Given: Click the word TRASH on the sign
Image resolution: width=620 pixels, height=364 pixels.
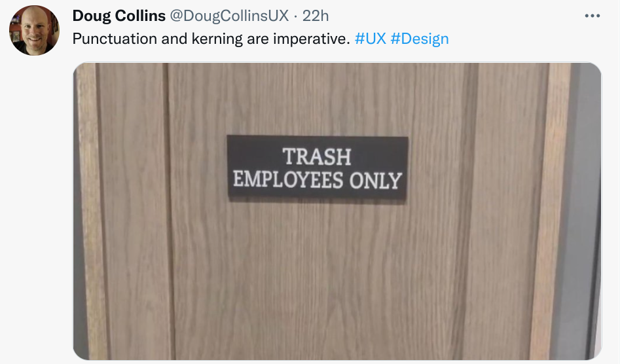Looking at the screenshot, I should click(x=317, y=156).
